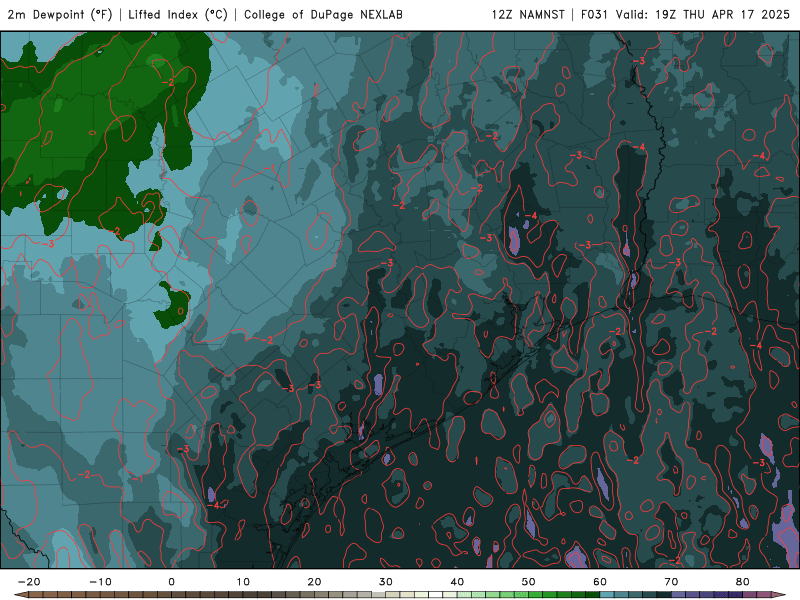Click the 50 label on the color scale

point(529,582)
